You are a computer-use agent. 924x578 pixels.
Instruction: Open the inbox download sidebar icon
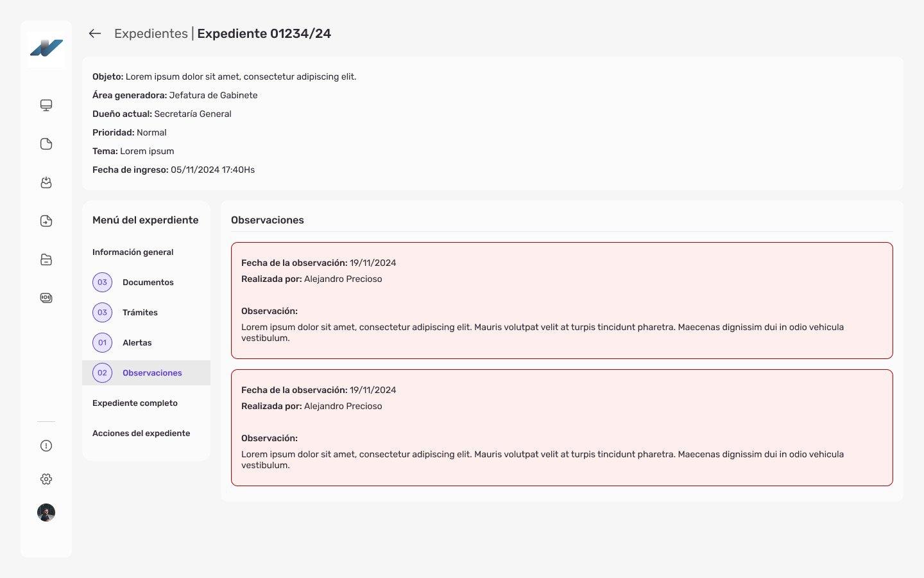[x=46, y=182]
